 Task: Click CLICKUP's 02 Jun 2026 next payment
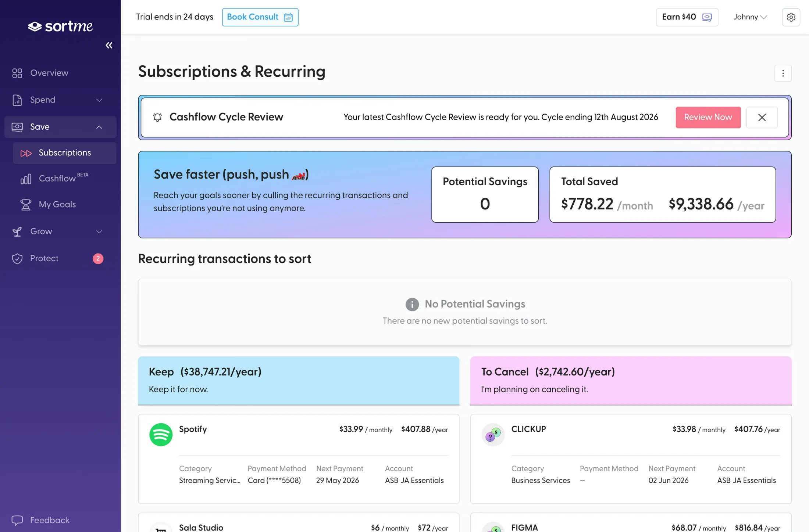click(x=668, y=481)
